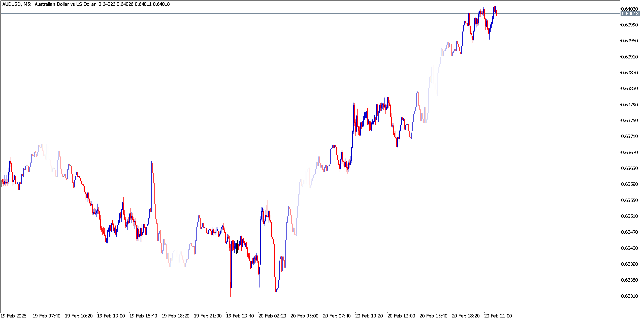Select the 19 Feb 10:20 time label

point(79,316)
